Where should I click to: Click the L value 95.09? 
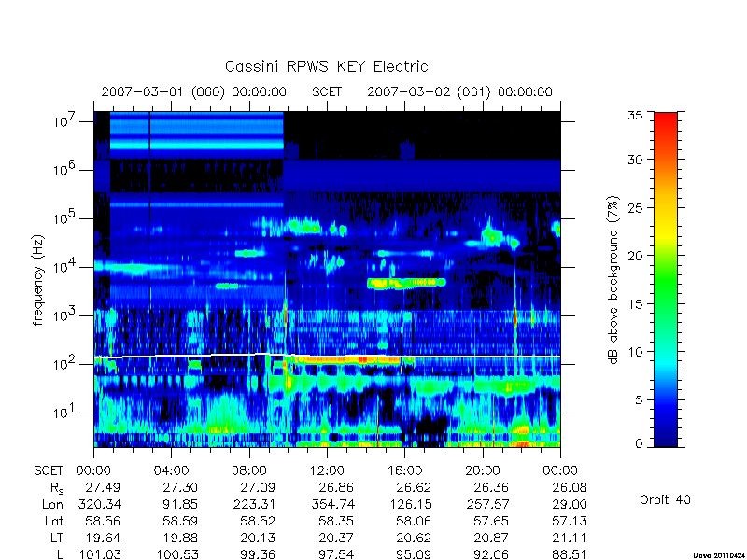coord(414,554)
